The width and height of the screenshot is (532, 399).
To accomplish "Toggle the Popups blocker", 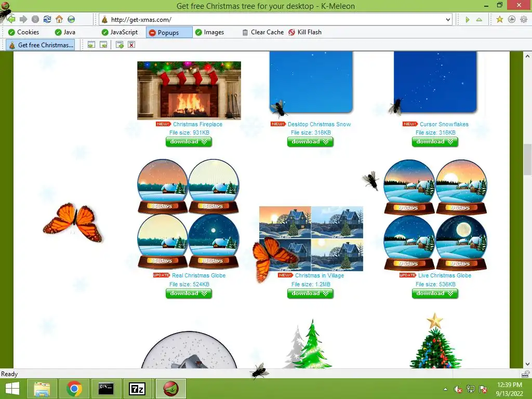I will pyautogui.click(x=169, y=33).
